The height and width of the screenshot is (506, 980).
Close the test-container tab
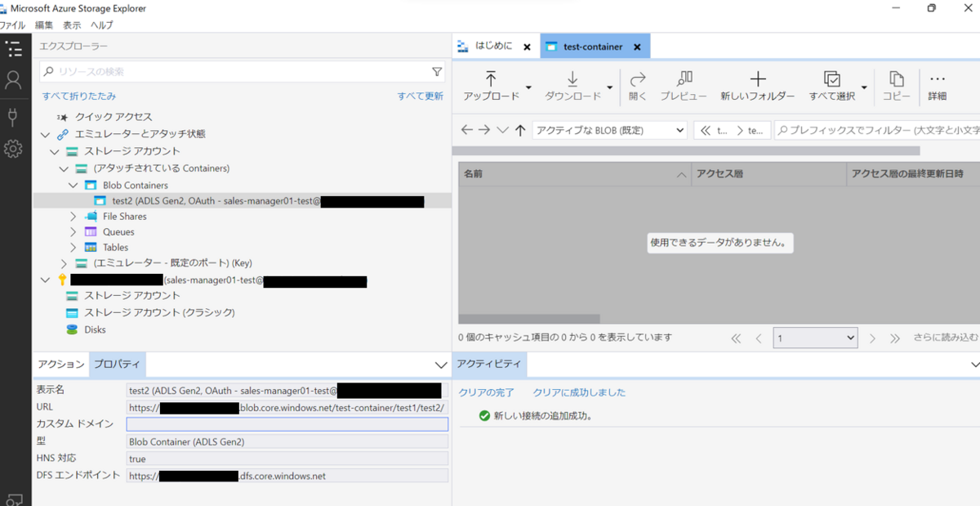pos(637,47)
